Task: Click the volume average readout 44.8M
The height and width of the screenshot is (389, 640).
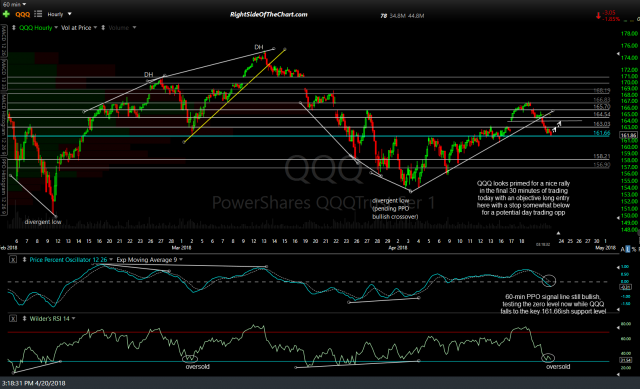Action: (416, 16)
